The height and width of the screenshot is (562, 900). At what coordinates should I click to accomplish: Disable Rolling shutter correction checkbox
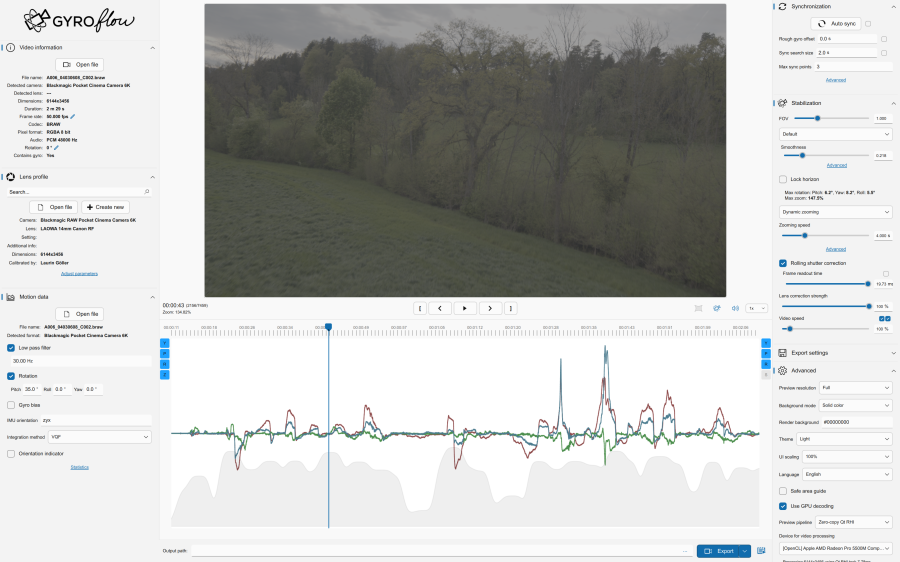(783, 263)
